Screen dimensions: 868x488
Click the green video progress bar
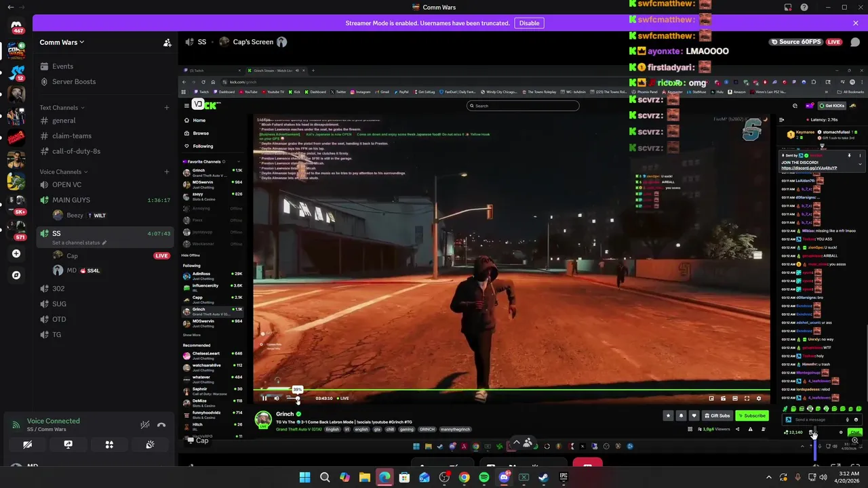coord(512,390)
